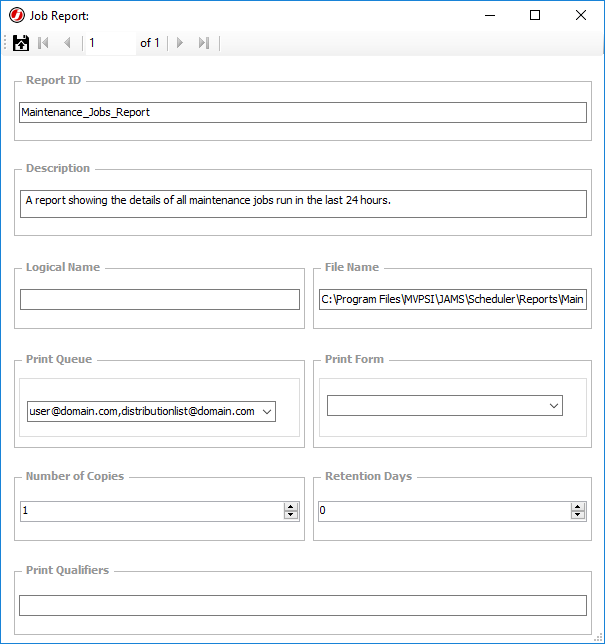Increase Retention Days with up arrow
This screenshot has height=644, width=605.
[x=578, y=507]
